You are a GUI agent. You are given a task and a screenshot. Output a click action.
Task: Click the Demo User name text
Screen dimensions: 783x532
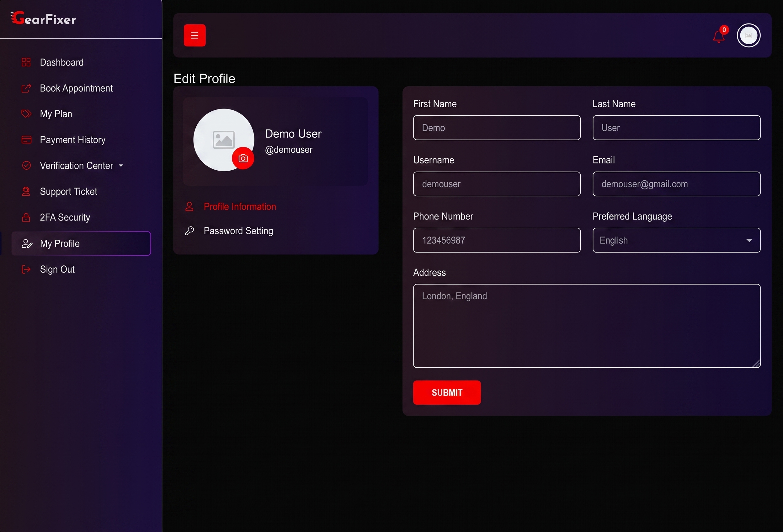click(293, 134)
